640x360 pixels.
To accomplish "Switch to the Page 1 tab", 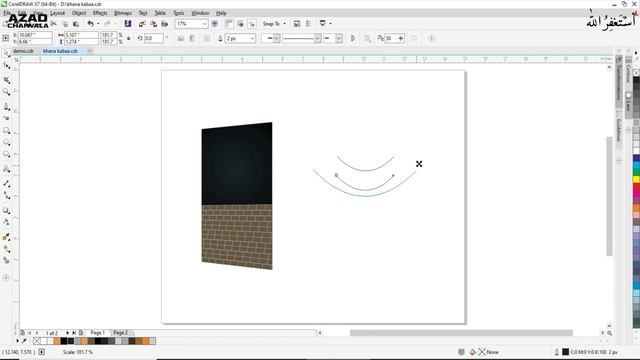I will (98, 333).
